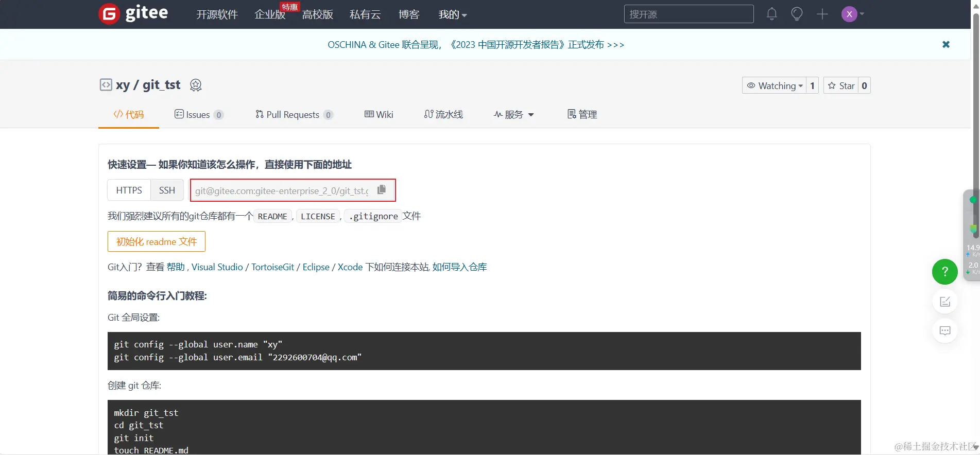Click the git config user.email line
The width and height of the screenshot is (980, 455).
pyautogui.click(x=238, y=357)
